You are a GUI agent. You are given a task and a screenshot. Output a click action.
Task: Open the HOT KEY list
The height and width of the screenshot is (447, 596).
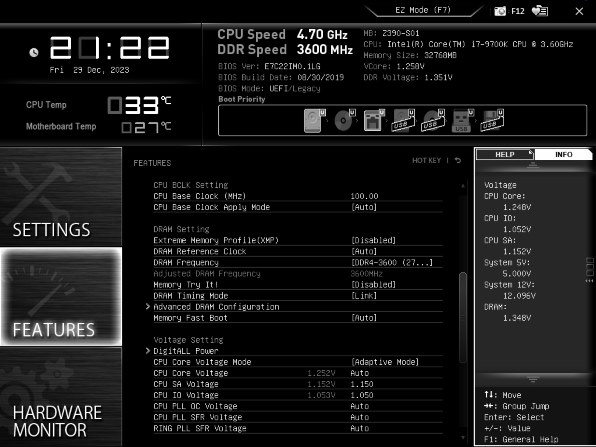pyautogui.click(x=426, y=160)
